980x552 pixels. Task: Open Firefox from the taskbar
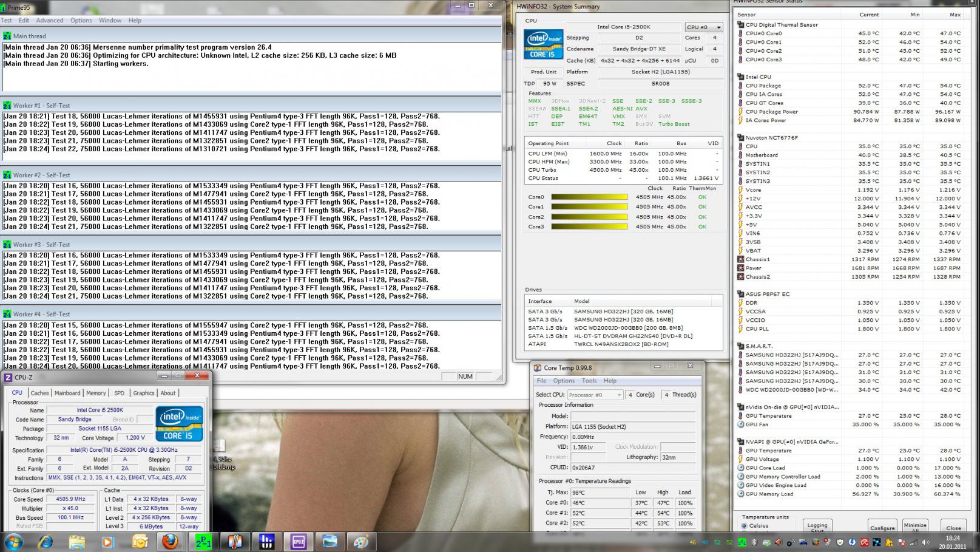tap(171, 542)
